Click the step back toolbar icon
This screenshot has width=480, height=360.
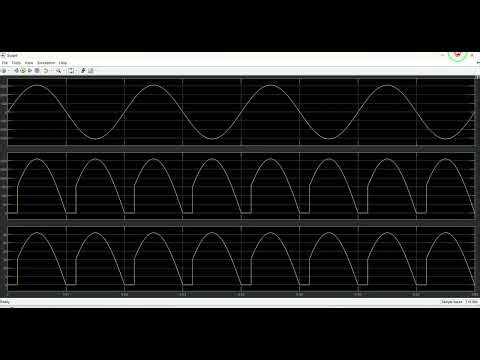[16, 70]
